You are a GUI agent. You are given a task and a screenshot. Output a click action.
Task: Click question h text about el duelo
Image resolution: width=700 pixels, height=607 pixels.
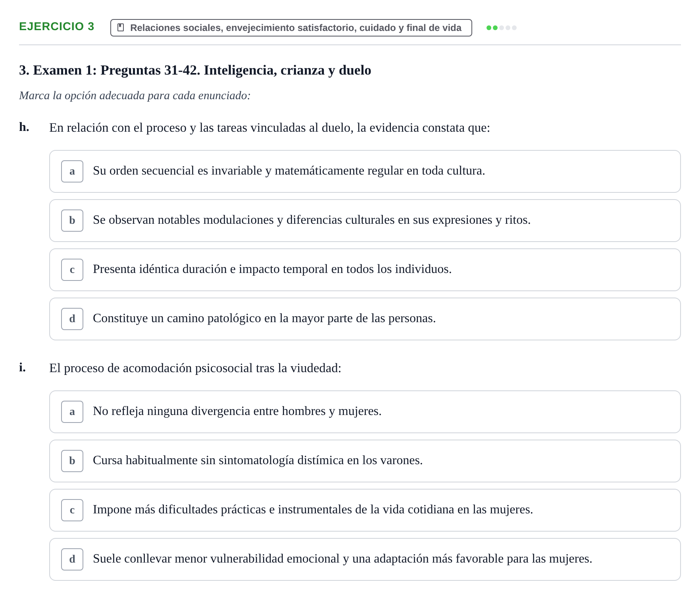click(x=270, y=128)
